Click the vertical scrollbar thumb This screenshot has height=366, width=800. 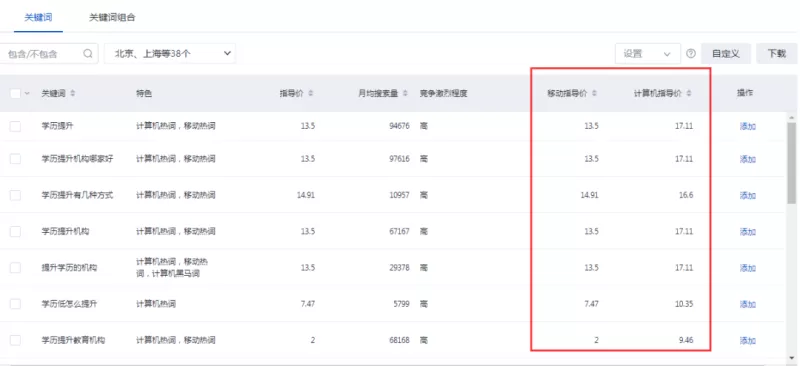[791, 163]
